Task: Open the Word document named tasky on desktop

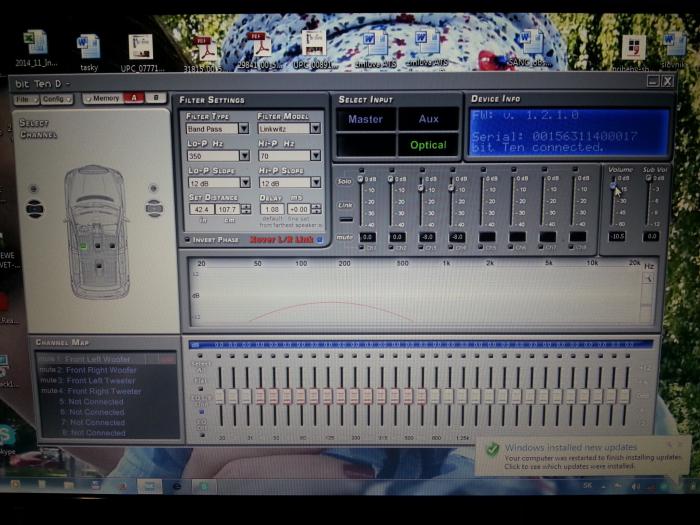Action: coord(89,53)
